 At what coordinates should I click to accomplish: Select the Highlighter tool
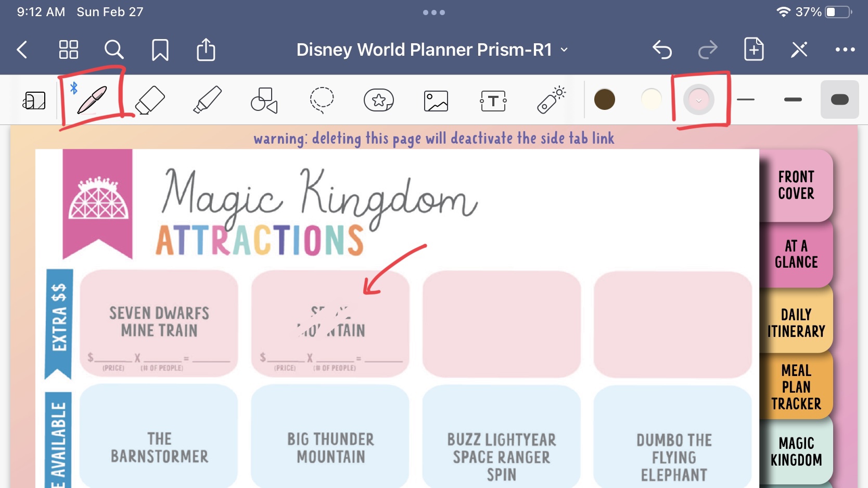coord(207,99)
